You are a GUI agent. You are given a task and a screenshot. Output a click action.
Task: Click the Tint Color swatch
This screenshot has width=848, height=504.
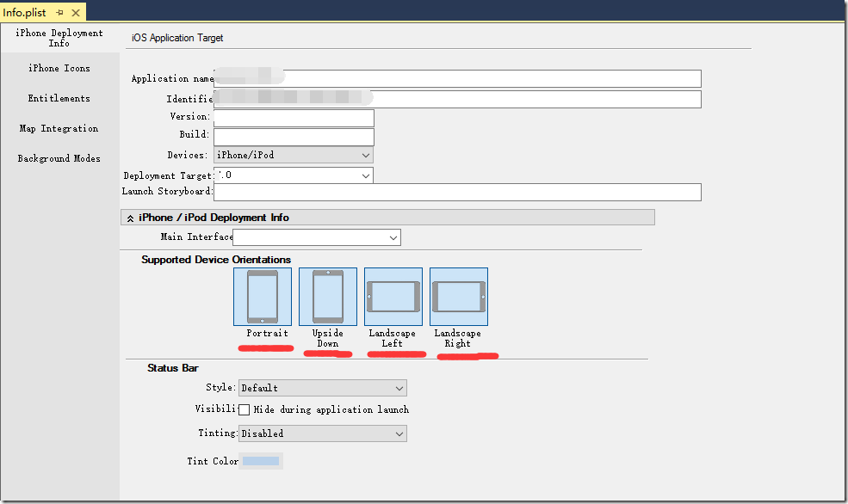tap(261, 462)
